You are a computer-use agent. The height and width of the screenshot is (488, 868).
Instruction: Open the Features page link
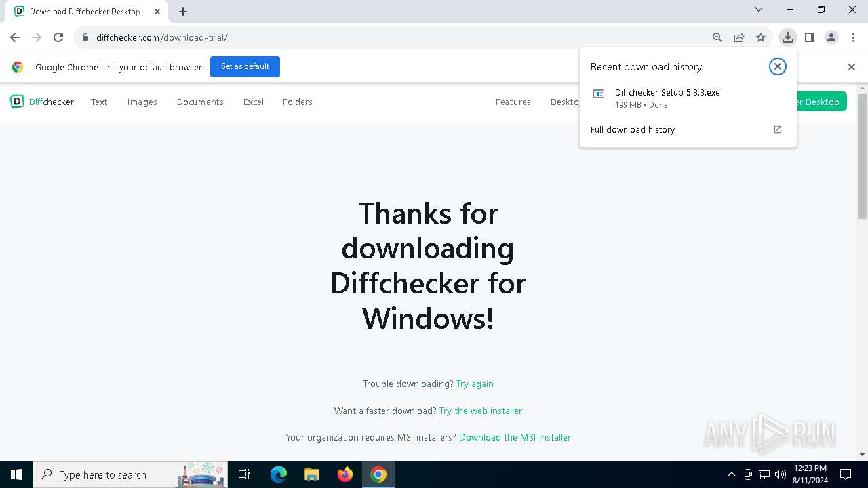pyautogui.click(x=513, y=102)
